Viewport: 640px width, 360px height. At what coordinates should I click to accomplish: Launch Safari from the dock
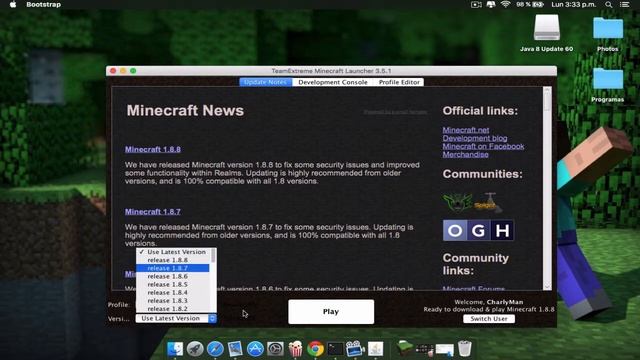(x=215, y=349)
